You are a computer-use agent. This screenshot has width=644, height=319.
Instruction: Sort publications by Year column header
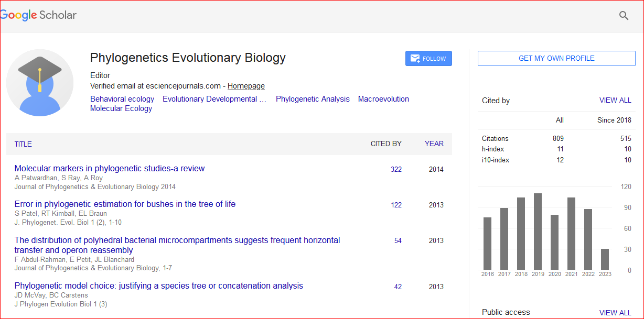[434, 144]
